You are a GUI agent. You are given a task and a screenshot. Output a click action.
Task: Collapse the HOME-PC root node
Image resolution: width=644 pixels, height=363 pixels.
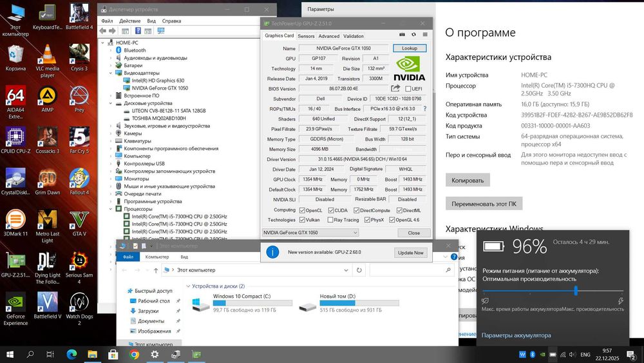[x=103, y=43]
